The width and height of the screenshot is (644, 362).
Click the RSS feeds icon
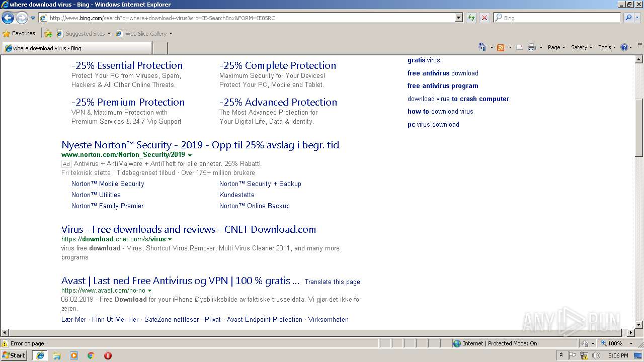pyautogui.click(x=501, y=47)
